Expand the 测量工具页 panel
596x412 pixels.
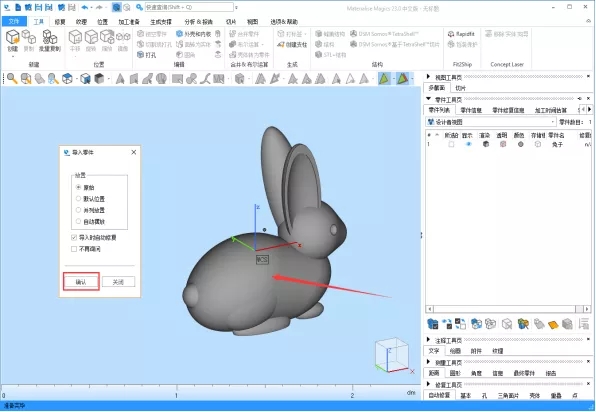(428, 362)
